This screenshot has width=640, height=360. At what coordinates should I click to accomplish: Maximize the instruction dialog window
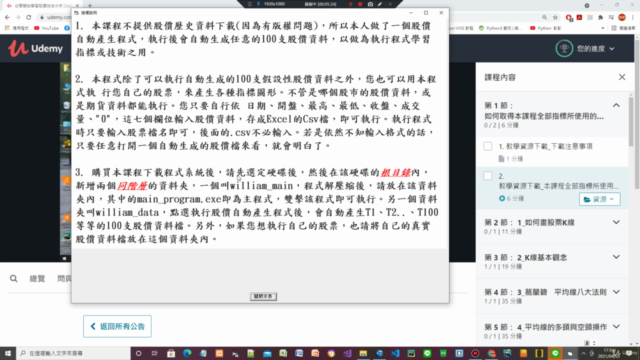click(x=426, y=13)
